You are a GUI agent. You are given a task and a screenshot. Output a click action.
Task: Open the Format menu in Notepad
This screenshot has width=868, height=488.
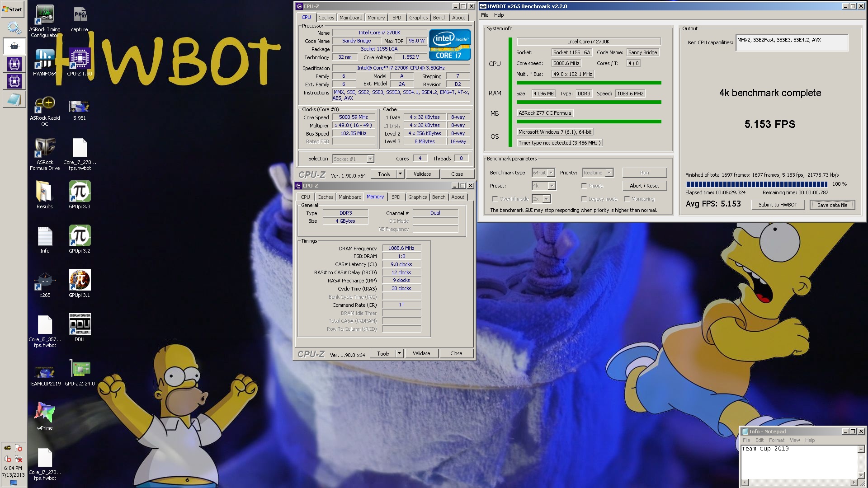[x=777, y=440]
